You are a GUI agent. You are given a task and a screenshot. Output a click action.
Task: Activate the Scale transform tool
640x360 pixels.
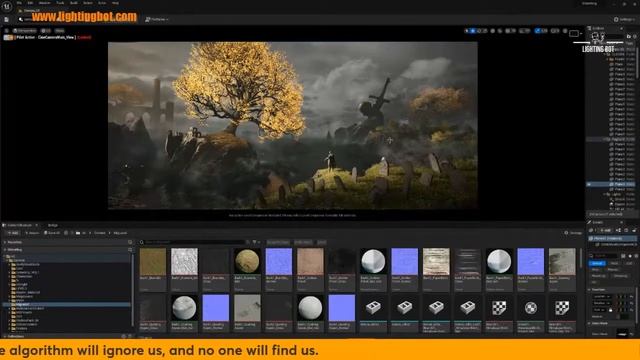pyautogui.click(x=485, y=31)
